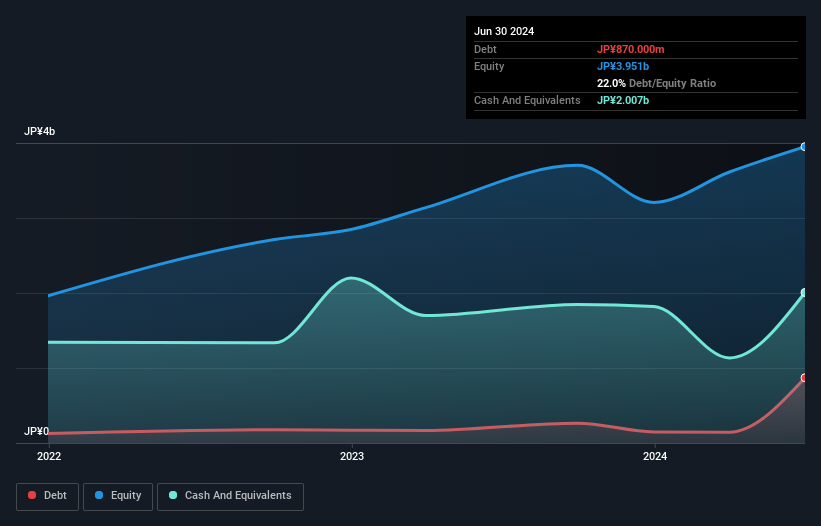The width and height of the screenshot is (821, 526).
Task: Click the JP¥2.007b cash value
Action: click(x=623, y=100)
